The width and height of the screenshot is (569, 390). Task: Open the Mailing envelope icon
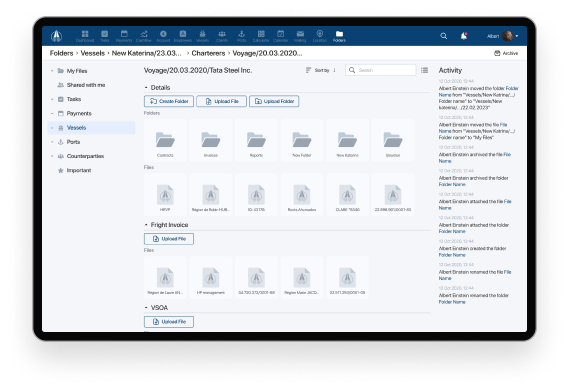300,36
